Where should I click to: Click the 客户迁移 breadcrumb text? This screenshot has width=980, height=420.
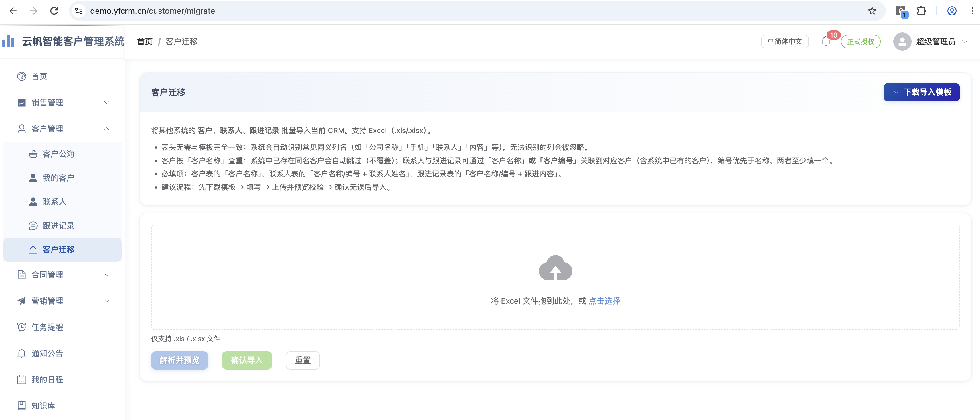(181, 41)
